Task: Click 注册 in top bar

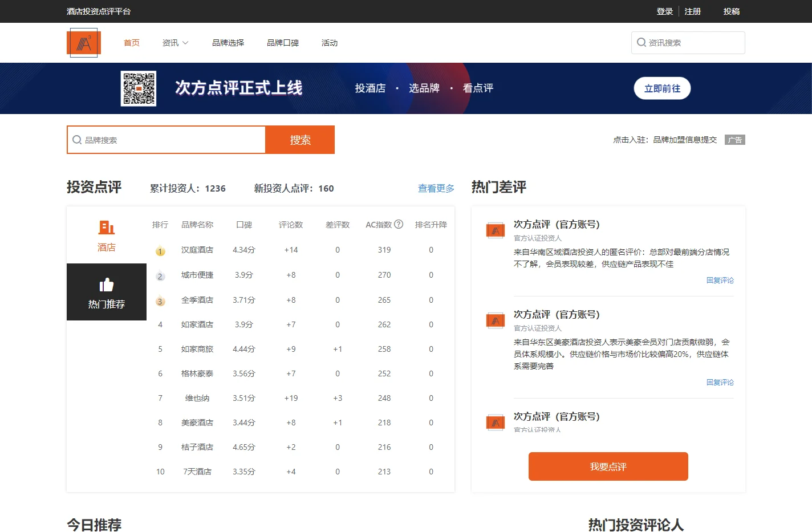Action: pyautogui.click(x=693, y=11)
